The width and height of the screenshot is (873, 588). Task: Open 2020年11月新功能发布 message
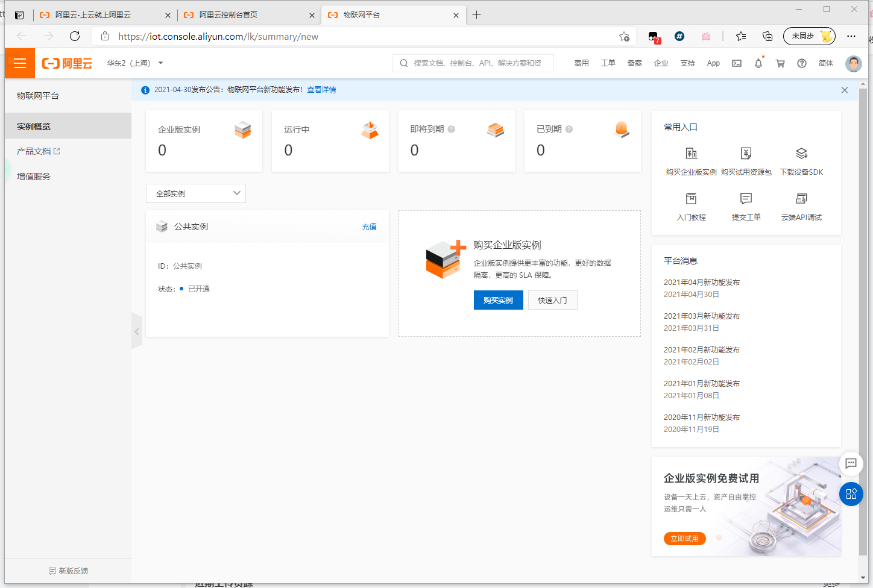(702, 418)
